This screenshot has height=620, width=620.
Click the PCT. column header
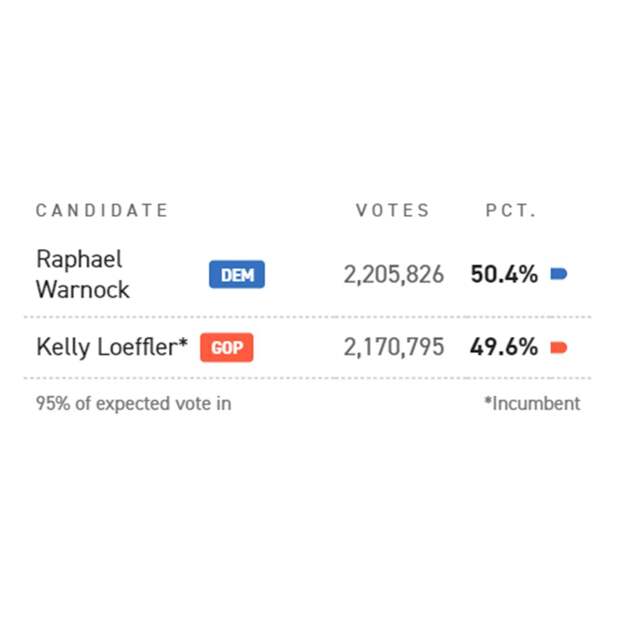[x=510, y=210]
